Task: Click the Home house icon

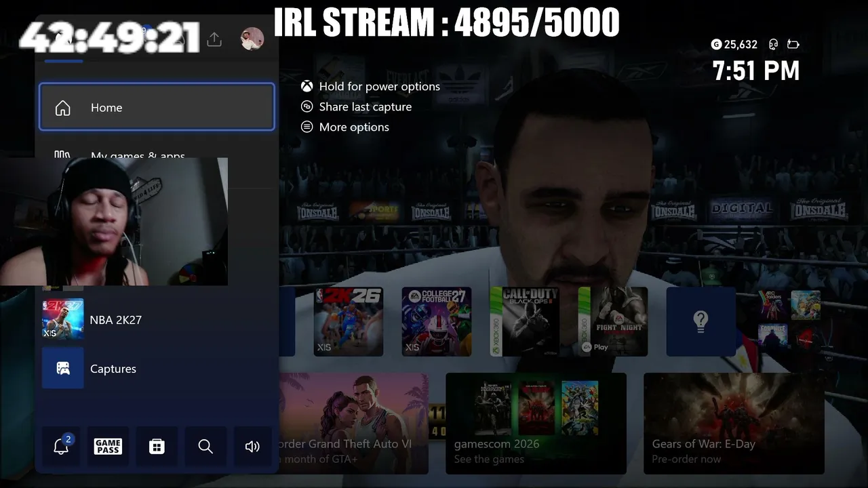Action: click(62, 108)
